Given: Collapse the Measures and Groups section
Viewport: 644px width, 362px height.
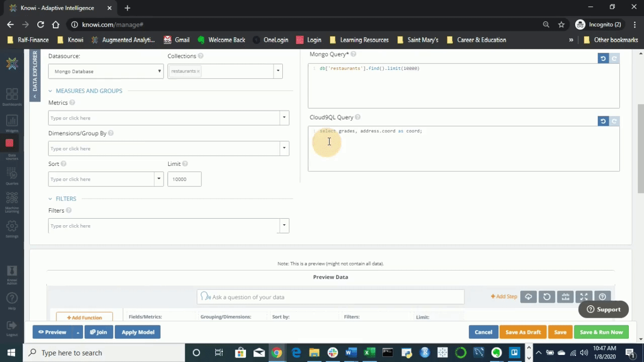Looking at the screenshot, I should point(50,91).
